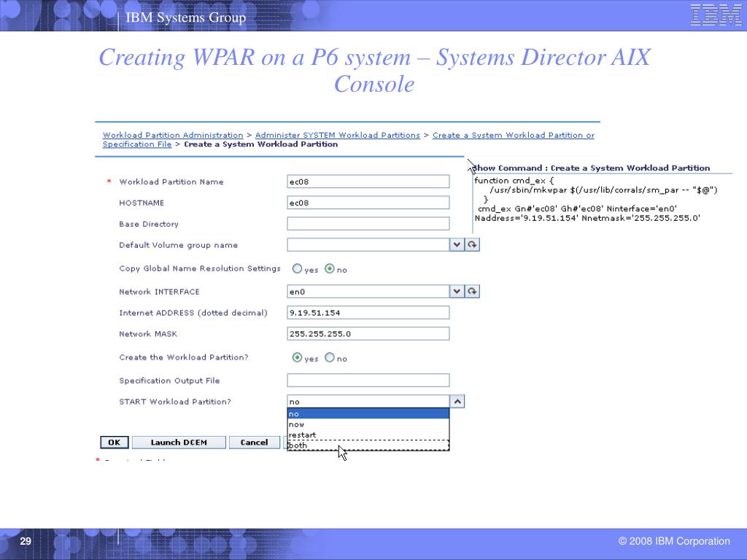
Task: Select yes for Create the Workload Partition
Action: [297, 357]
